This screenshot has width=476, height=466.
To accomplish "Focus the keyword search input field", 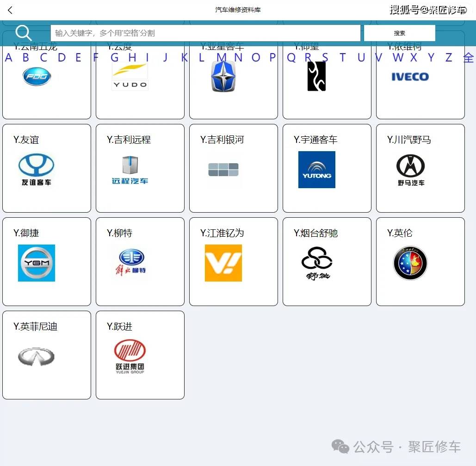I will pyautogui.click(x=205, y=33).
